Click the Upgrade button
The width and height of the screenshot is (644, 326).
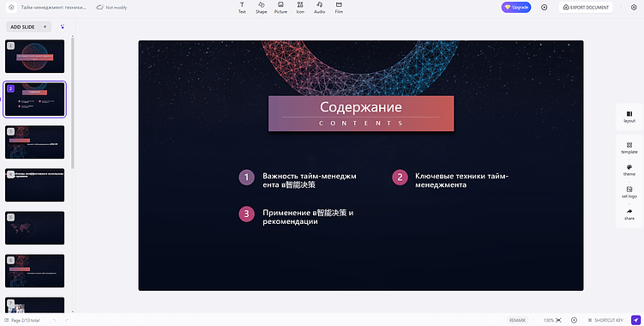click(x=516, y=8)
